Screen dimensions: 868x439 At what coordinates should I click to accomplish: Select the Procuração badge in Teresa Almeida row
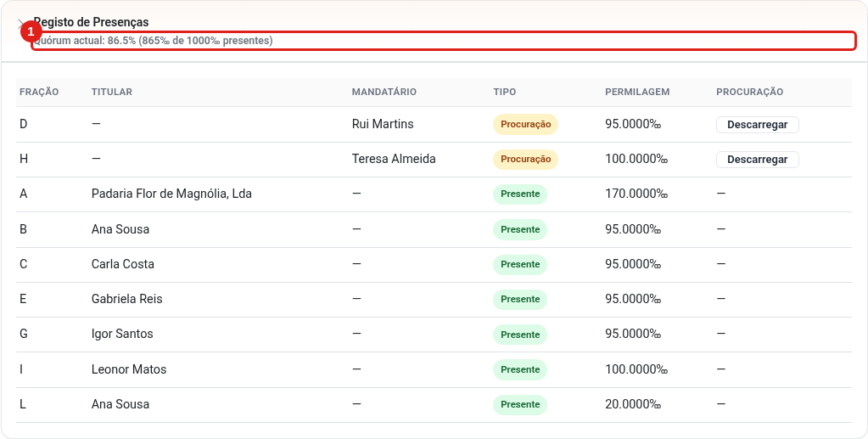525,159
